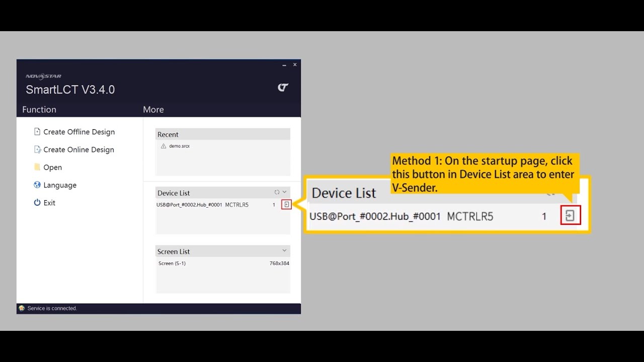The height and width of the screenshot is (362, 644).
Task: Collapse the Screen List panel chevron
Action: [284, 250]
